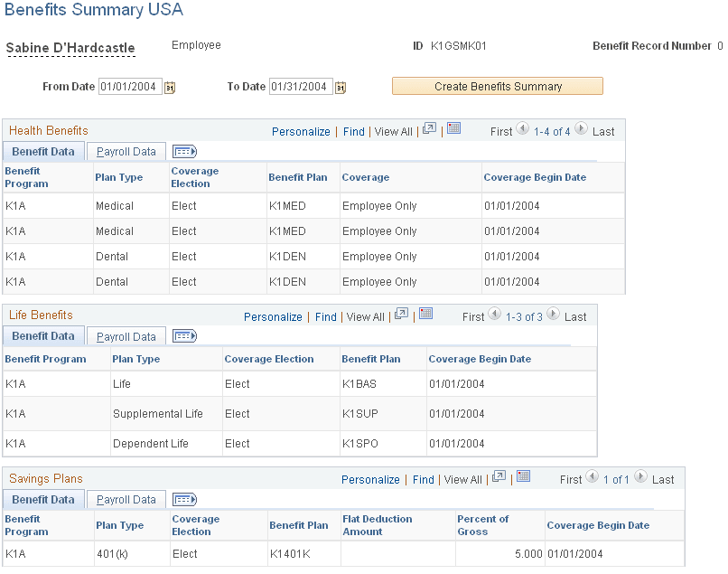Download the Health Benefits grid to Excel
Image resolution: width=728 pixels, height=574 pixels.
[x=453, y=128]
